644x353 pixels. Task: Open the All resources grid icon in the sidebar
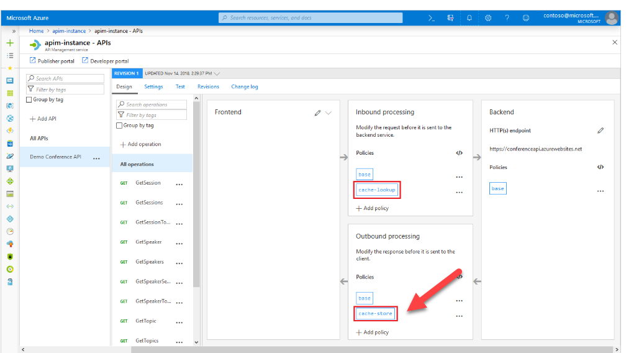pyautogui.click(x=10, y=93)
